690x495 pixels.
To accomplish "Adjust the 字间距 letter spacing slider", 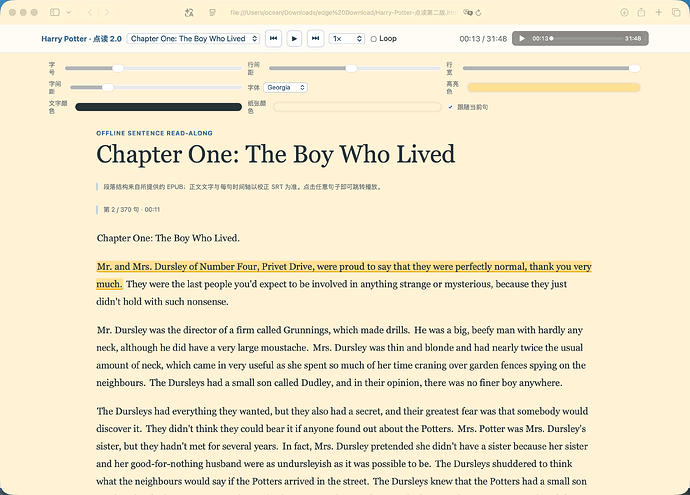I will pos(156,88).
